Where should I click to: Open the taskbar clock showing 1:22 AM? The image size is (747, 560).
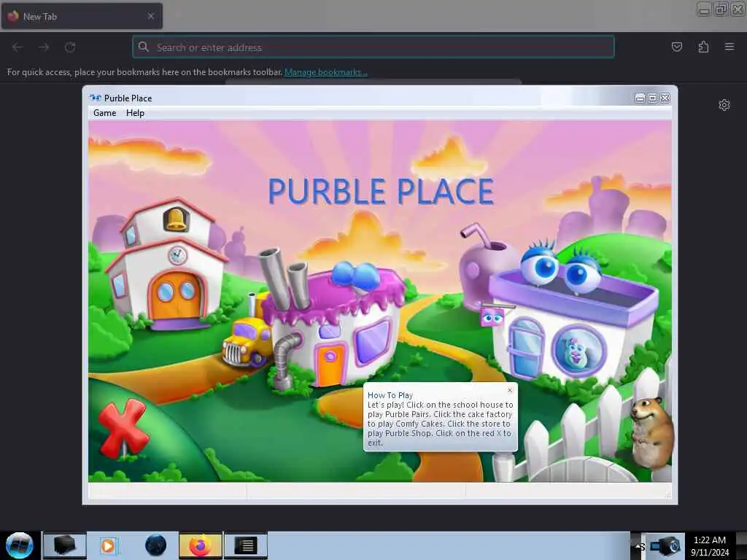click(x=710, y=545)
